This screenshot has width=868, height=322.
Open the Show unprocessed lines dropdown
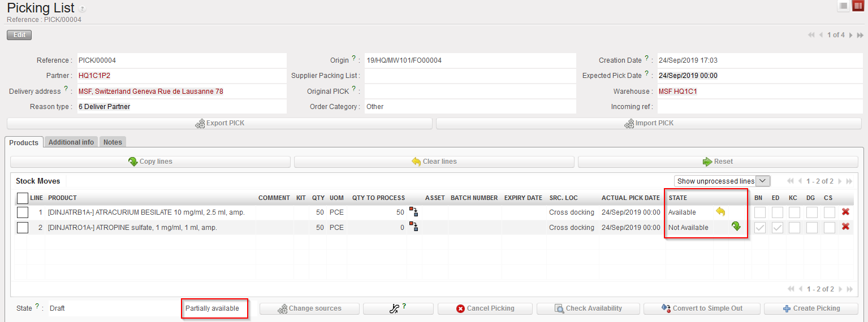click(x=722, y=181)
